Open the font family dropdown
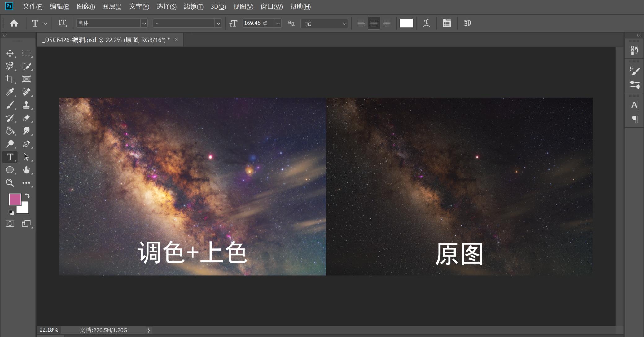This screenshot has height=337, width=644. coord(144,23)
